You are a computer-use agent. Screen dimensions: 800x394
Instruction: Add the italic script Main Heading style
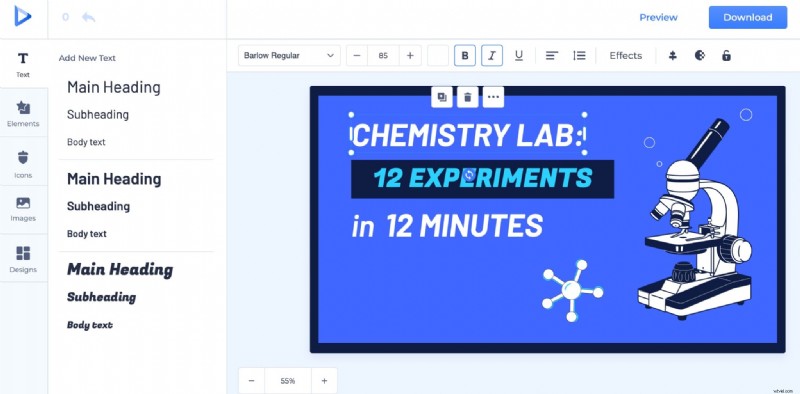point(120,269)
